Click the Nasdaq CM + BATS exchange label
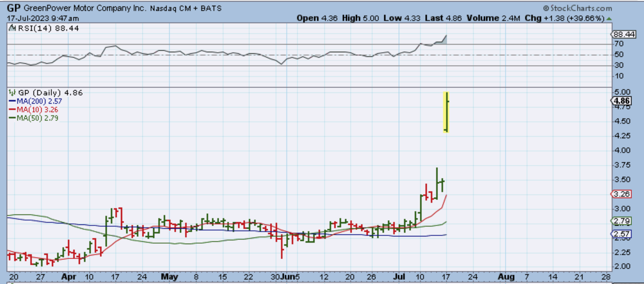This screenshot has width=644, height=284. click(186, 8)
